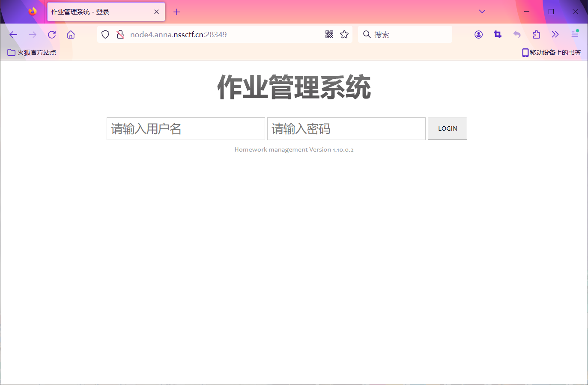The width and height of the screenshot is (588, 385).
Task: Click the screenshot crop tool icon
Action: 498,35
